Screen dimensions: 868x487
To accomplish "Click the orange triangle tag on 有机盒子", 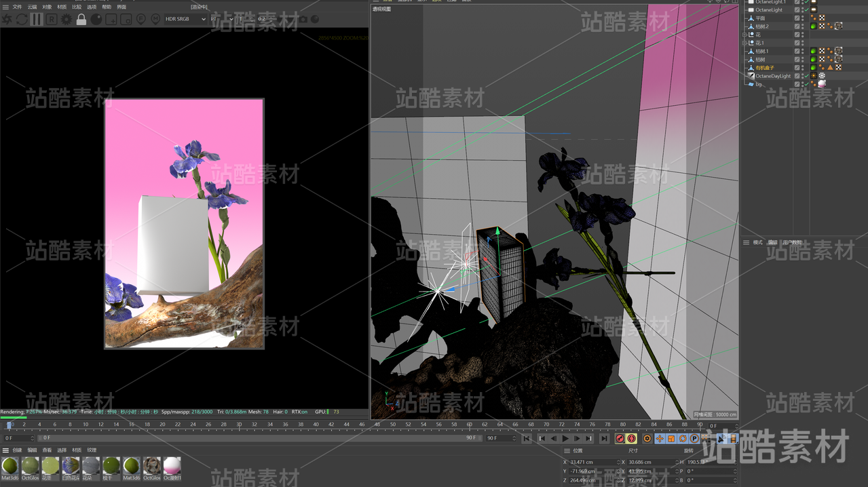I will click(830, 68).
